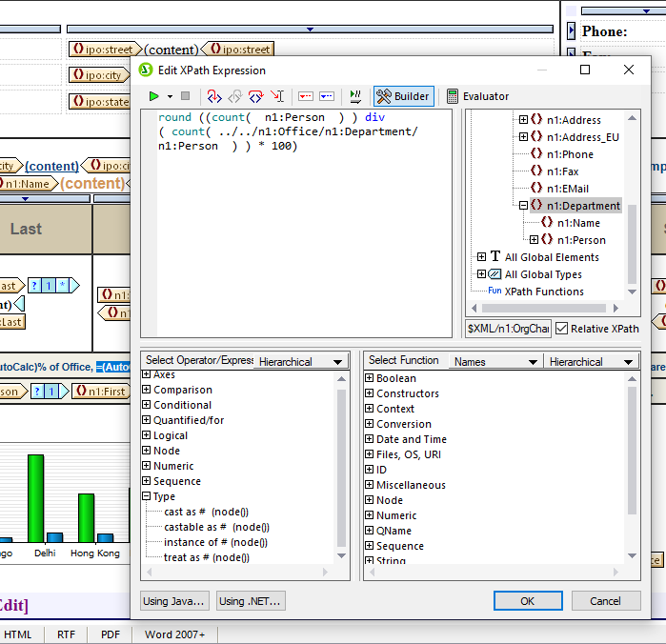666x644 pixels.
Task: Toggle the Relative XPath checkbox
Action: point(562,329)
